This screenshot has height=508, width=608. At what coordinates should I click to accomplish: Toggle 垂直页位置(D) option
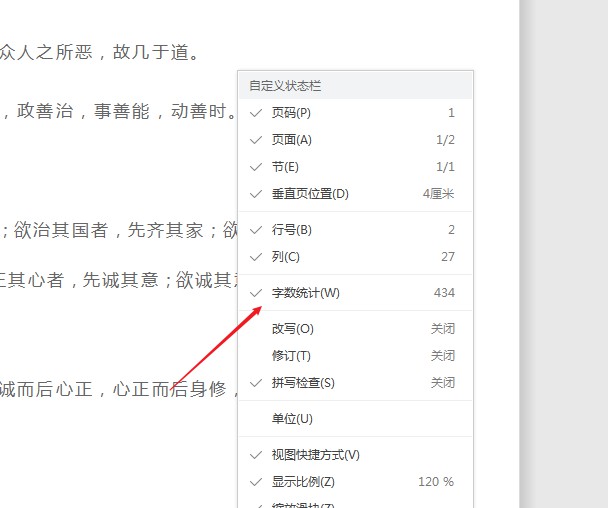pyautogui.click(x=355, y=194)
